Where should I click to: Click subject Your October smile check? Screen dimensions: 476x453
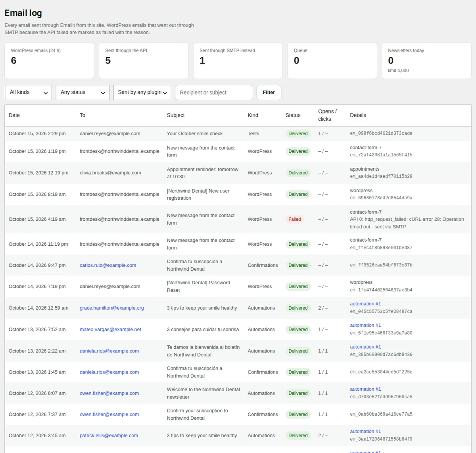(194, 134)
